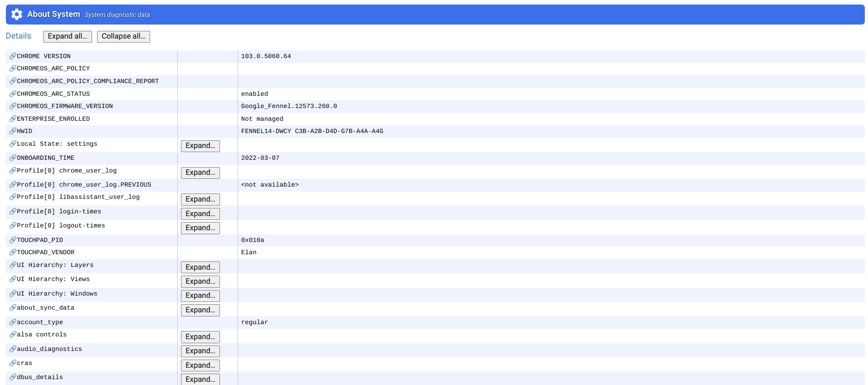Click link icon next to CHROMEOS_ARC_POLICY_COMPLIANCE_REPORT
The height and width of the screenshot is (385, 868).
13,81
